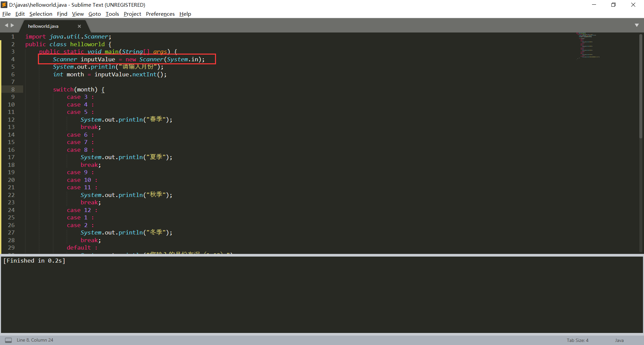Change Tab Size: 4 setting
644x345 pixels.
[578, 340]
